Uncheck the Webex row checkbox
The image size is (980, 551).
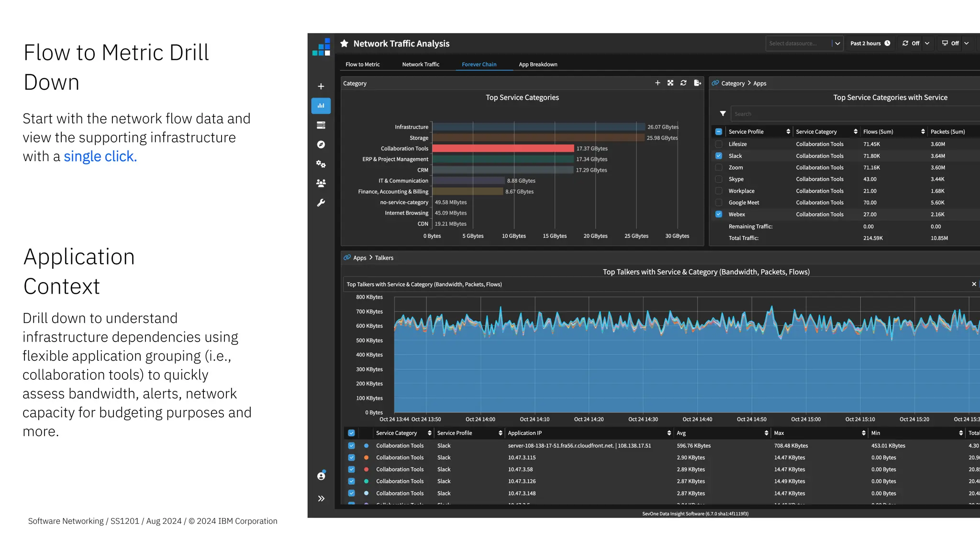point(719,214)
